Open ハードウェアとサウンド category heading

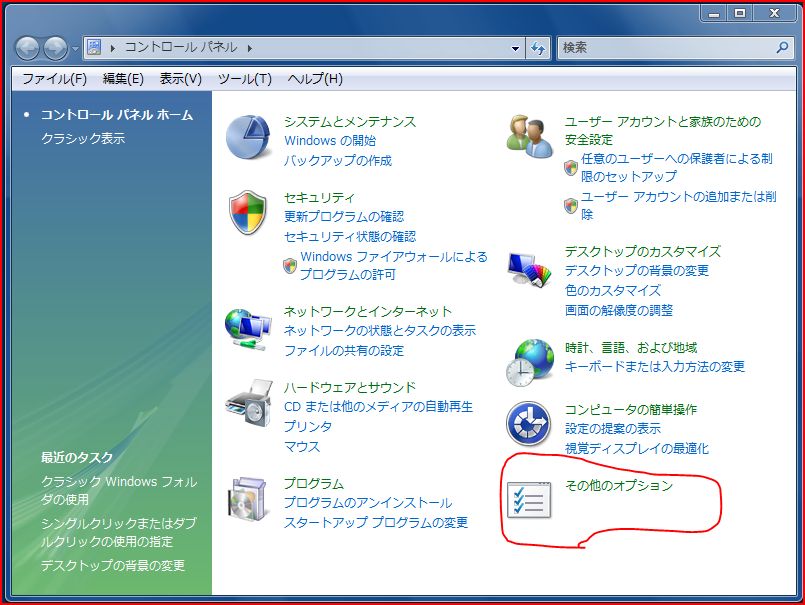coord(350,387)
